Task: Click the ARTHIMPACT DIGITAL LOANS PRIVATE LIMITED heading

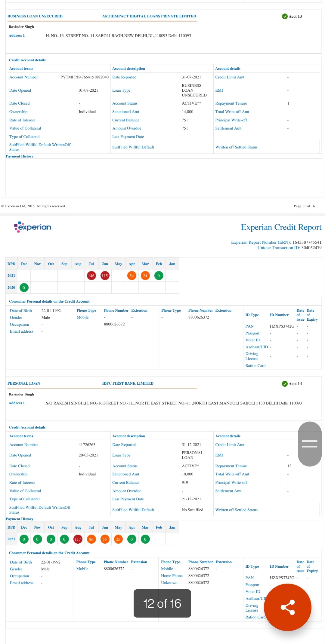Action: 149,16
